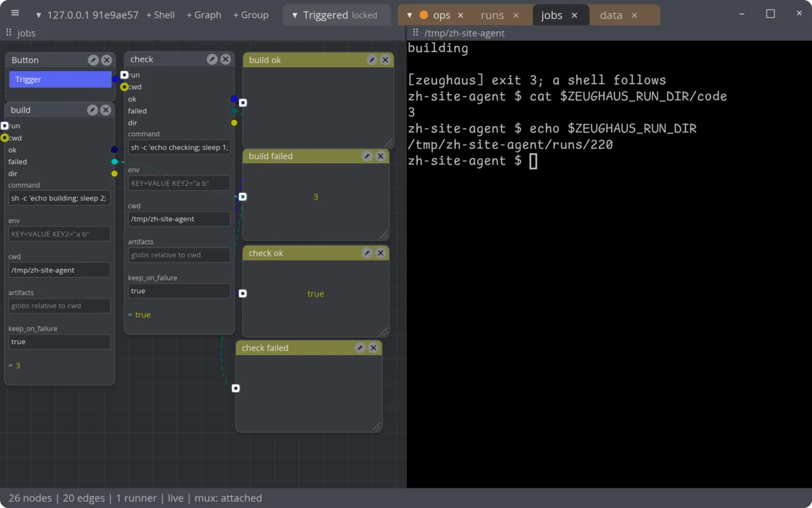
Task: Click the build node artifacts field
Action: point(60,305)
